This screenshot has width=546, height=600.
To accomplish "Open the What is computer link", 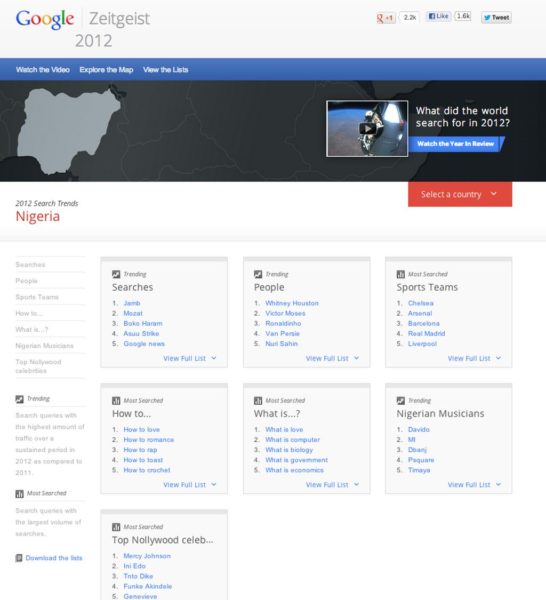I will coord(293,440).
